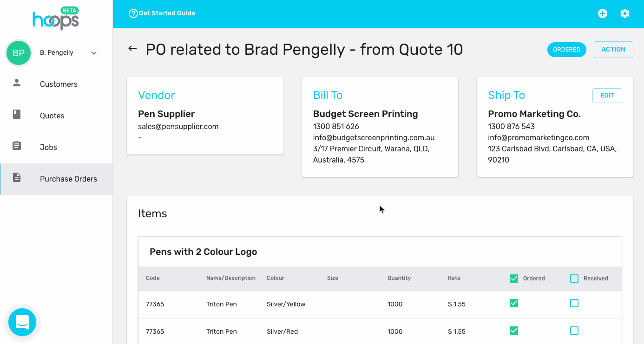The image size is (644, 344).
Task: Open the ACTION dropdown button
Action: [x=613, y=50]
